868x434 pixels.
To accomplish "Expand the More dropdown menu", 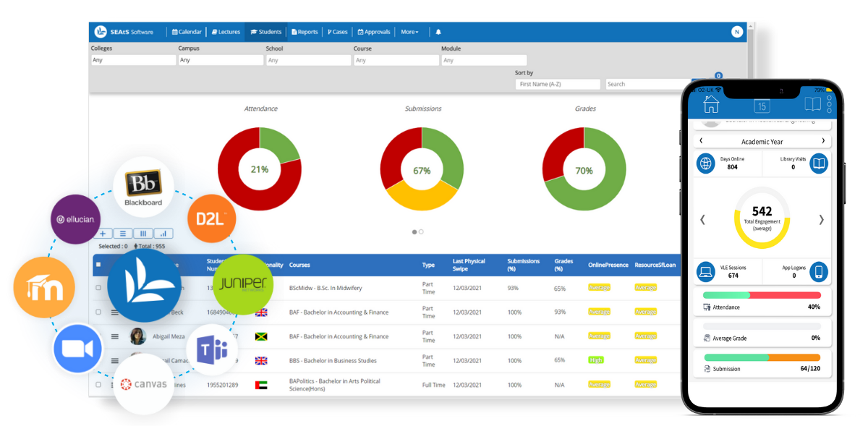I will click(409, 32).
